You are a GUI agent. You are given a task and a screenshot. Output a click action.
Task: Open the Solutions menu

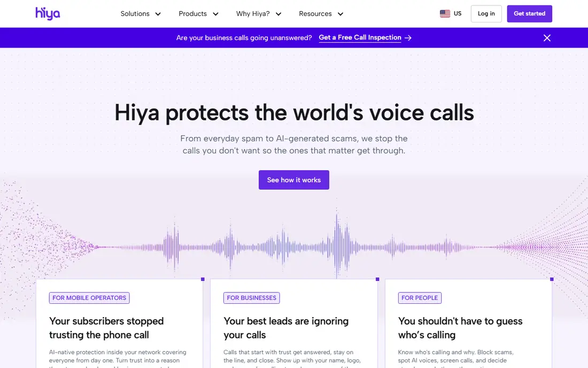(x=135, y=13)
